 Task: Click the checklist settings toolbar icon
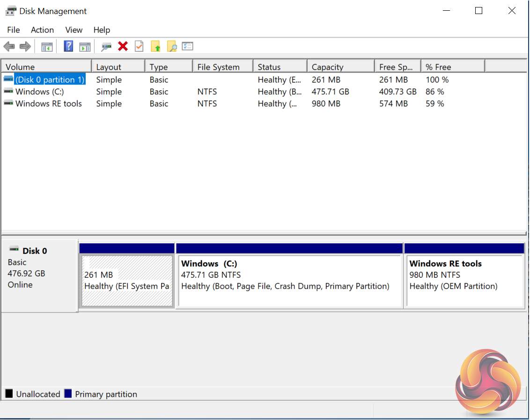(x=188, y=46)
